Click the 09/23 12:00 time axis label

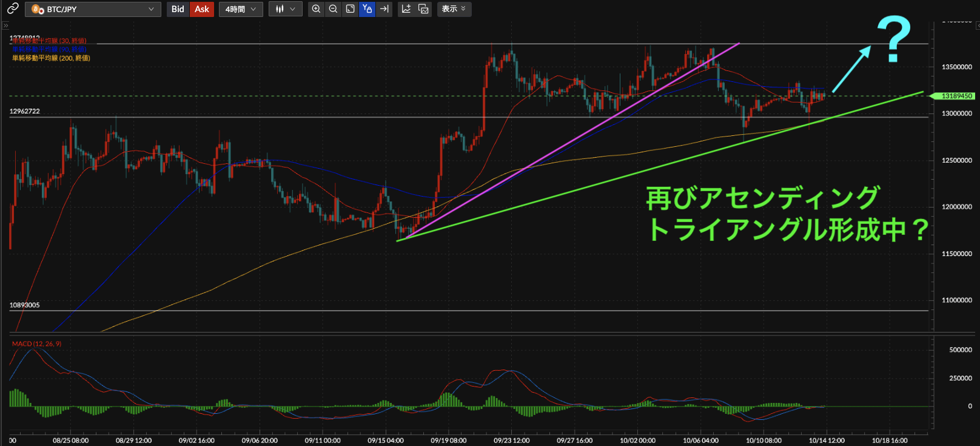click(x=512, y=441)
